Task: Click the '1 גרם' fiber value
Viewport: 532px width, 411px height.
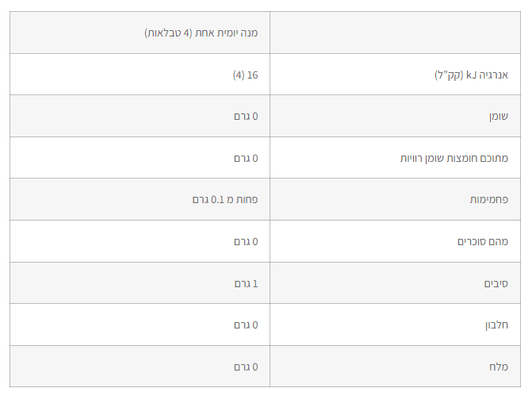Action: (246, 283)
